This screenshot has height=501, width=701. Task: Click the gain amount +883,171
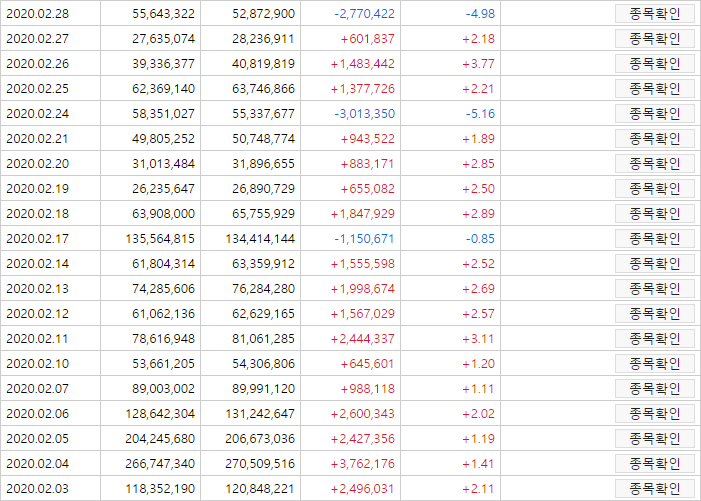[367, 164]
